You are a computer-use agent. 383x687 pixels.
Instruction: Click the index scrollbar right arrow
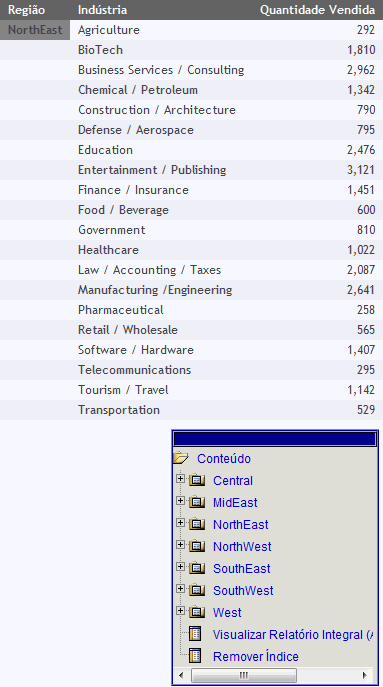click(365, 675)
